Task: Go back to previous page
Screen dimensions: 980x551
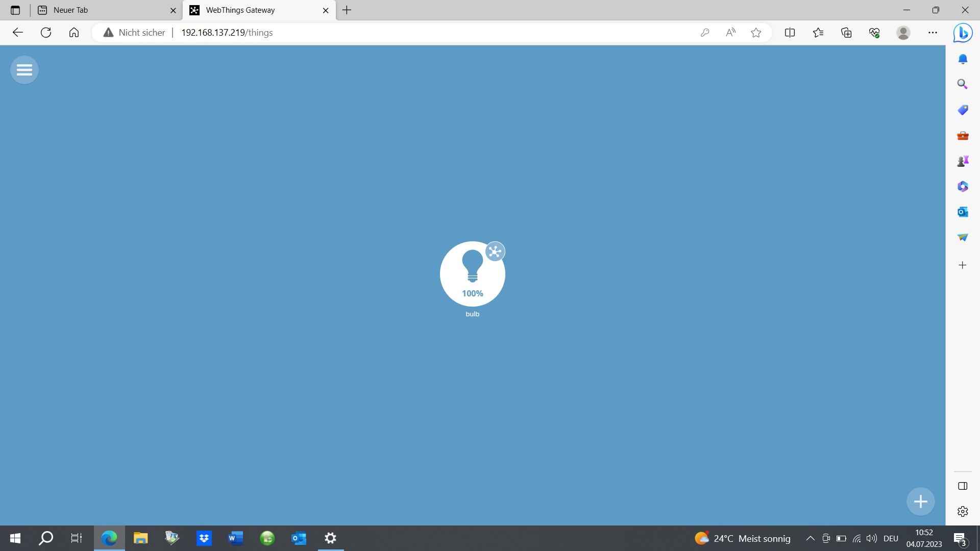Action: click(18, 33)
